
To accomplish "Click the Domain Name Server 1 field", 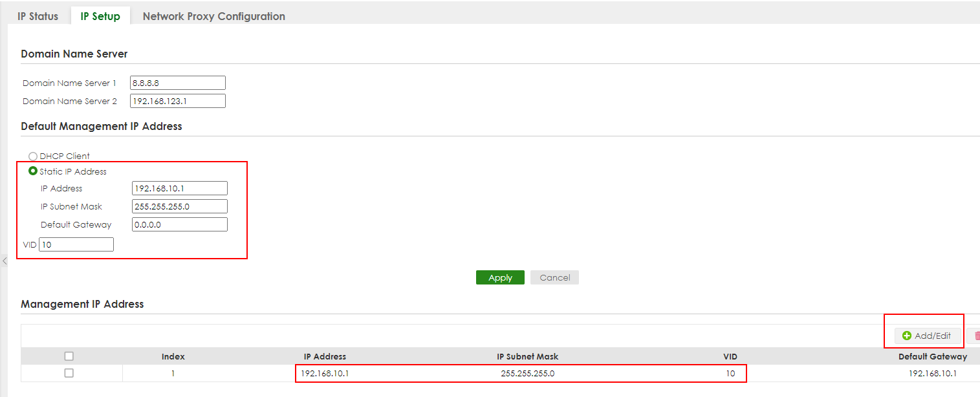I will (177, 83).
